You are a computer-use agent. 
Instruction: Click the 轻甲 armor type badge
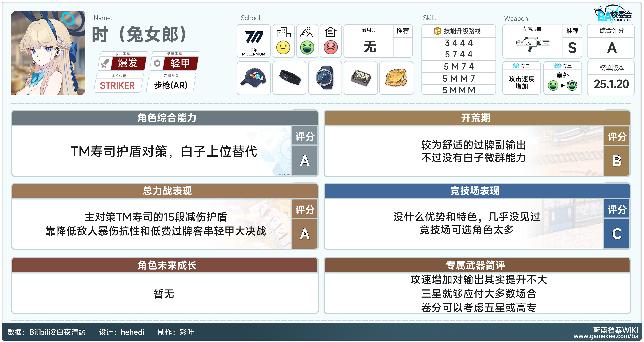tap(180, 63)
